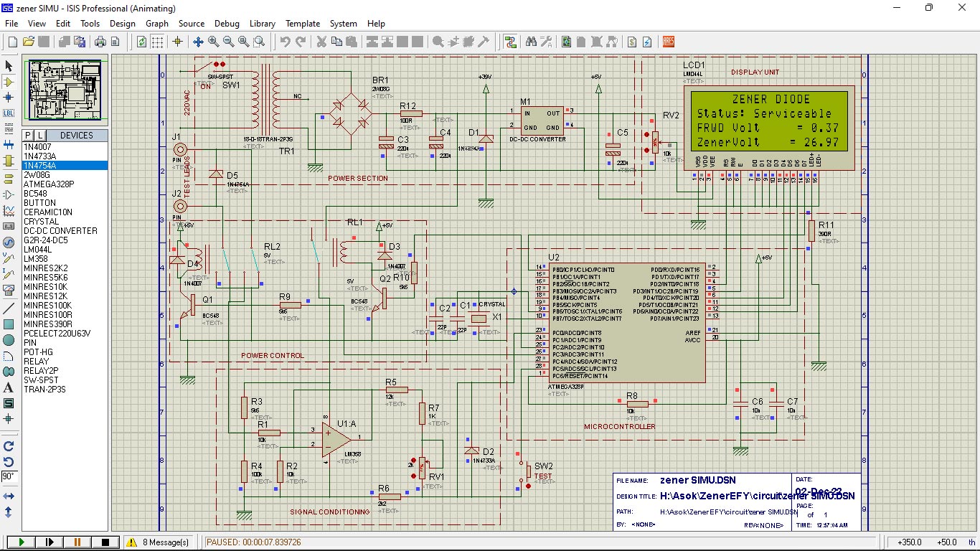Stop the simulation
The image size is (980, 551).
[105, 542]
